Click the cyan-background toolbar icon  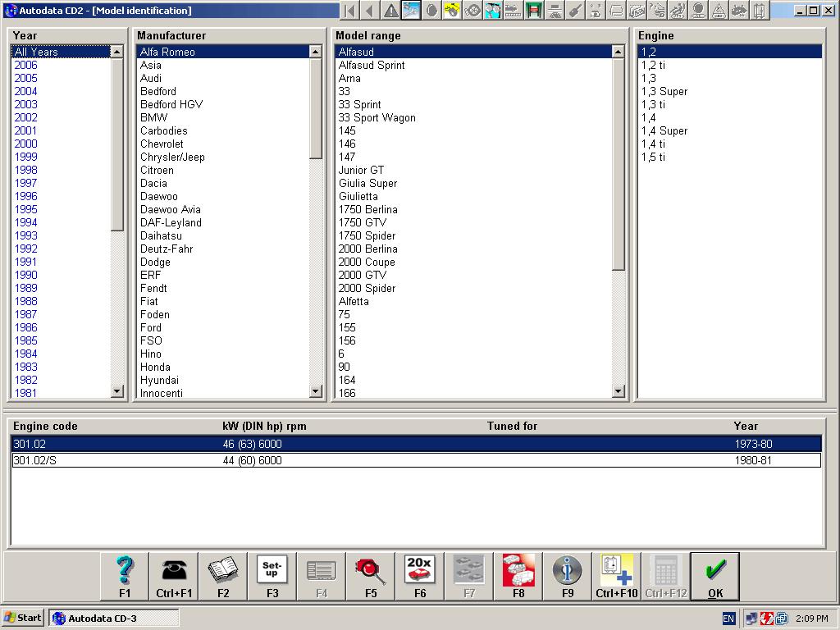(493, 10)
